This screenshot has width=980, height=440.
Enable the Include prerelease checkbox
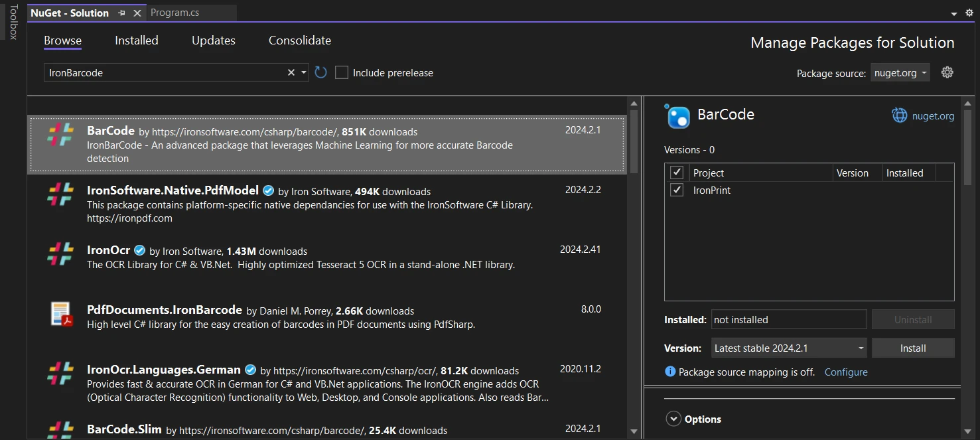click(342, 73)
